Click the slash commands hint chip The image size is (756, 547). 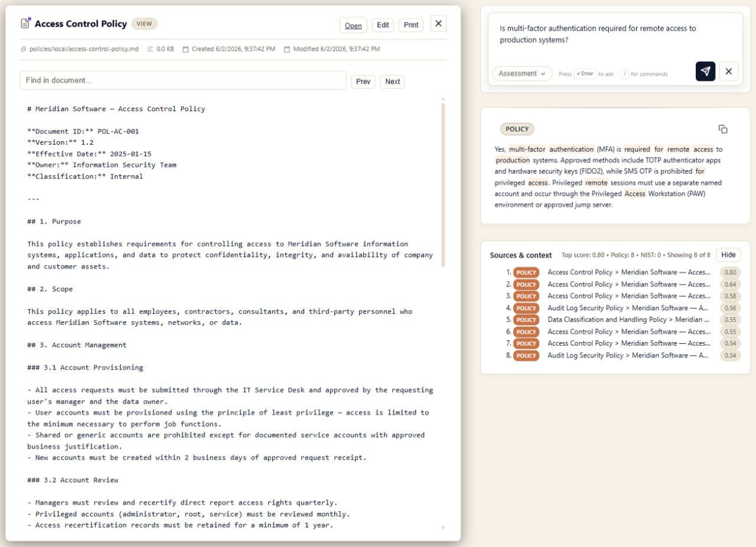(624, 74)
